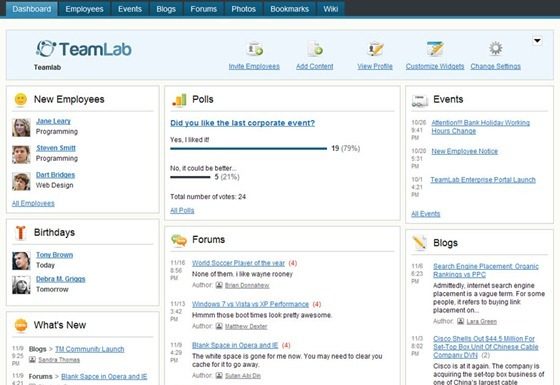Open Bank Holiday Working Hours Change event
560x385 pixels.
click(x=481, y=127)
